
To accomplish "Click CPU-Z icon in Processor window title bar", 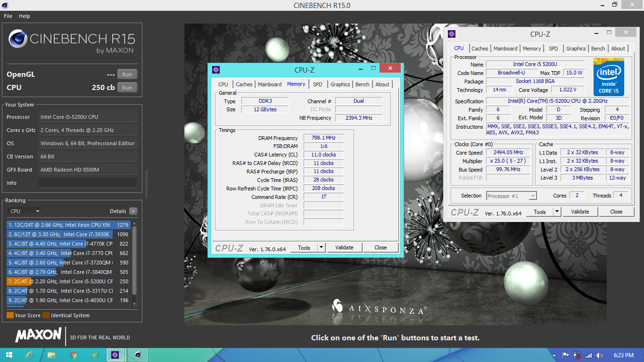I will 452,34.
